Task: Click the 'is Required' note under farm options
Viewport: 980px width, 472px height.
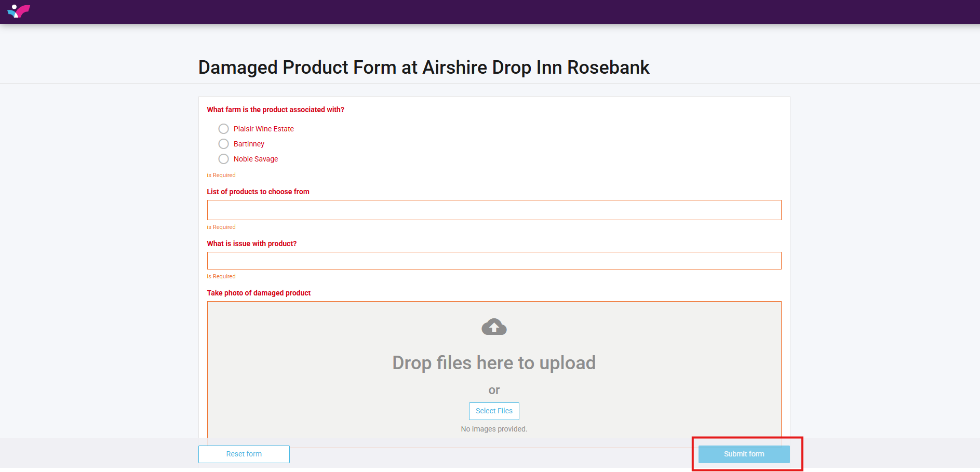Action: click(221, 175)
